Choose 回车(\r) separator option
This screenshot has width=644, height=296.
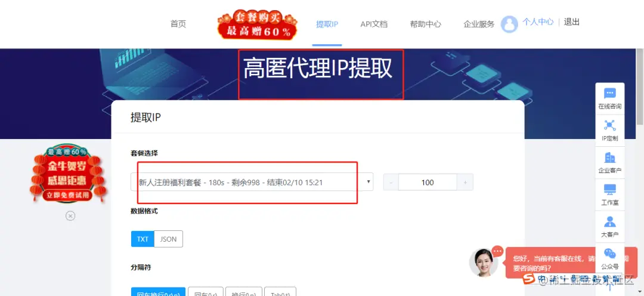click(206, 291)
